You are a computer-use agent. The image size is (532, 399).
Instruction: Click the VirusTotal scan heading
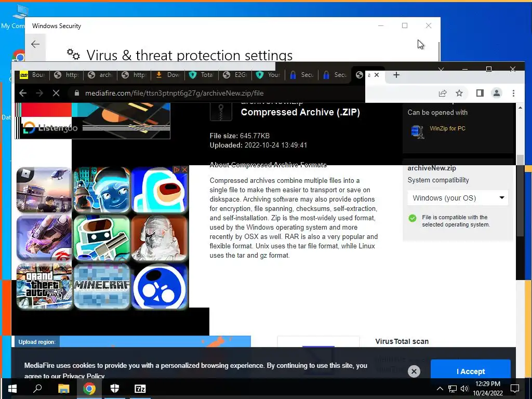(x=402, y=342)
